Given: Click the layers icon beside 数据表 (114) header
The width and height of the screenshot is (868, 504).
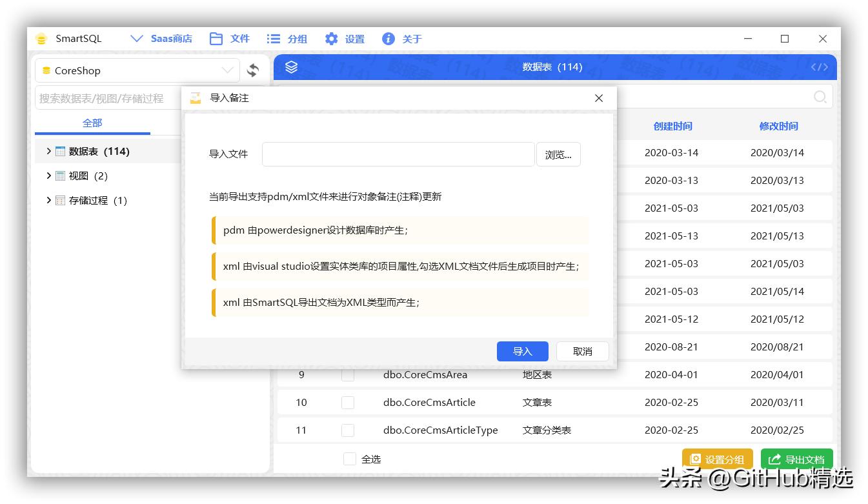Looking at the screenshot, I should pyautogui.click(x=291, y=66).
